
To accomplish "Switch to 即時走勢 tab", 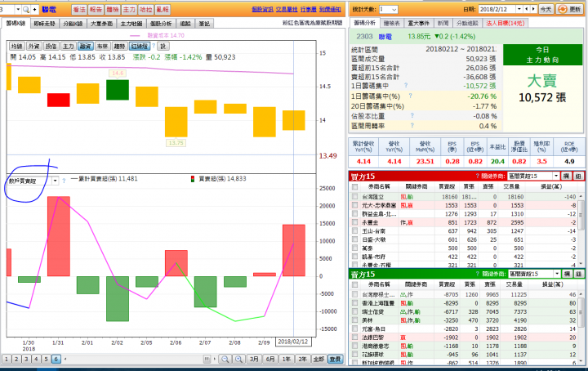I will click(45, 24).
